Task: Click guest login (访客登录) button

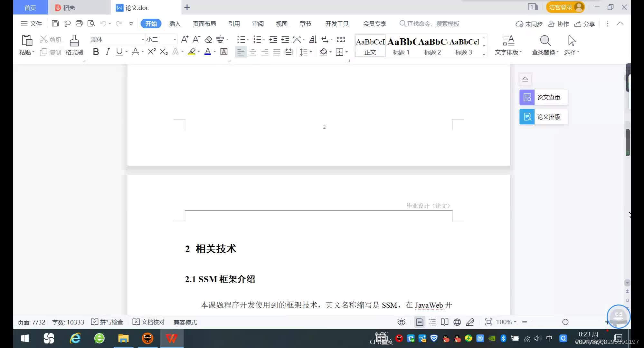Action: (565, 7)
